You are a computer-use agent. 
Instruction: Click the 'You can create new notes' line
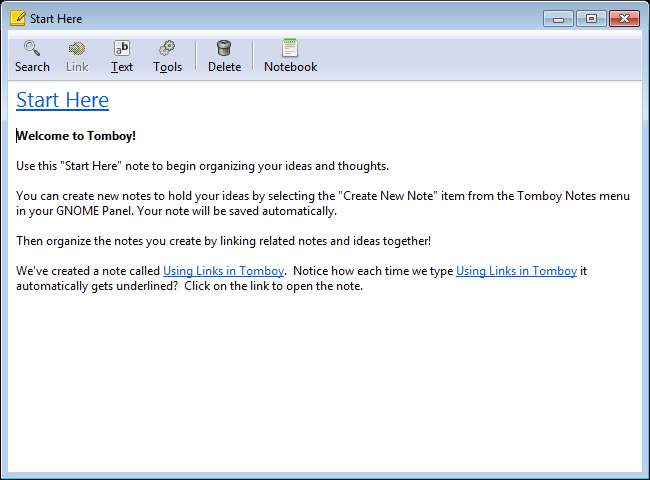coord(323,196)
